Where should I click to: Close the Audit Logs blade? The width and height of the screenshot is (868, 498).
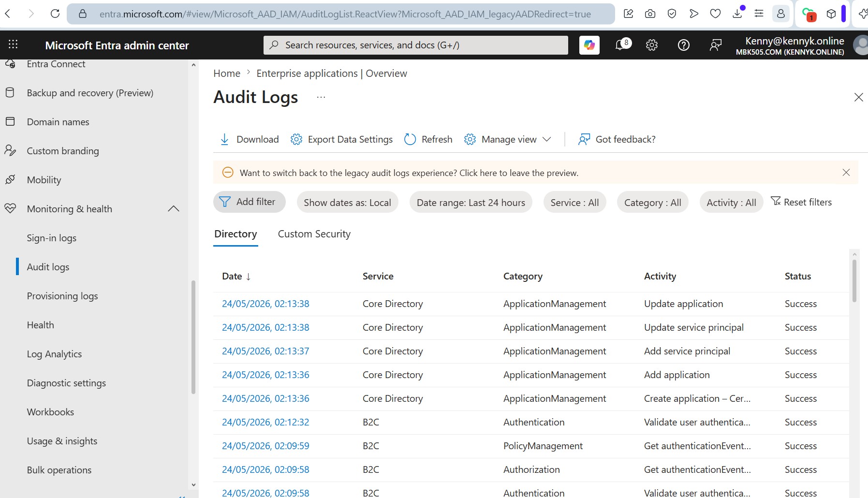[x=858, y=97]
